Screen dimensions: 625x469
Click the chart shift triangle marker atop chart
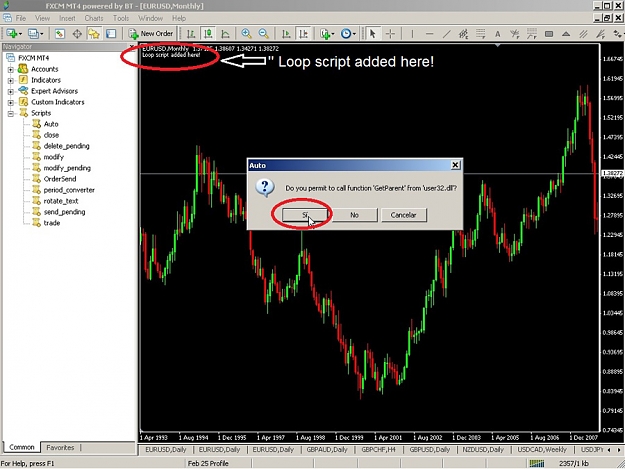tap(498, 46)
